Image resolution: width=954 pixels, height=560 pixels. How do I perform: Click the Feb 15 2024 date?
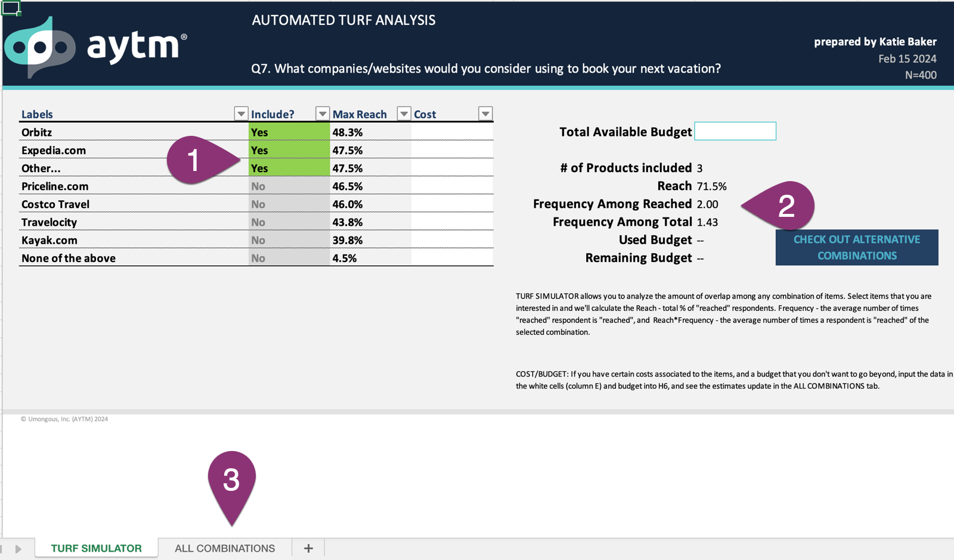(x=907, y=58)
